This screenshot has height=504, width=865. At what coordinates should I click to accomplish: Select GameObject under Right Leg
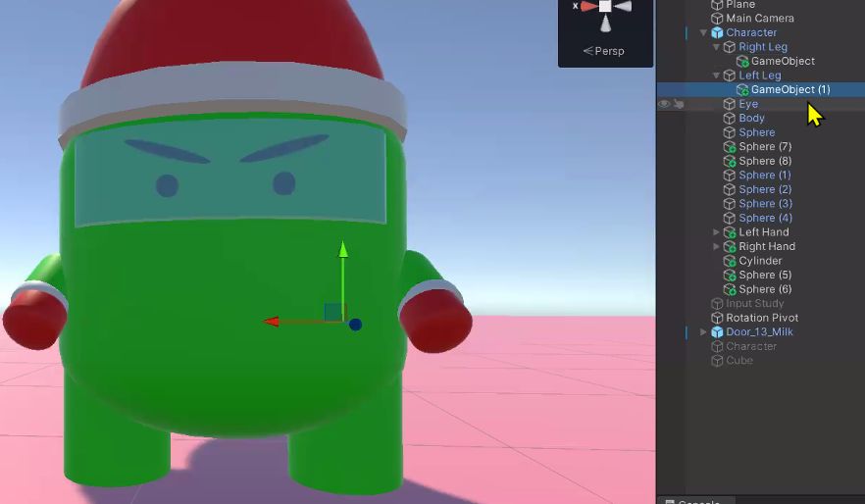783,61
